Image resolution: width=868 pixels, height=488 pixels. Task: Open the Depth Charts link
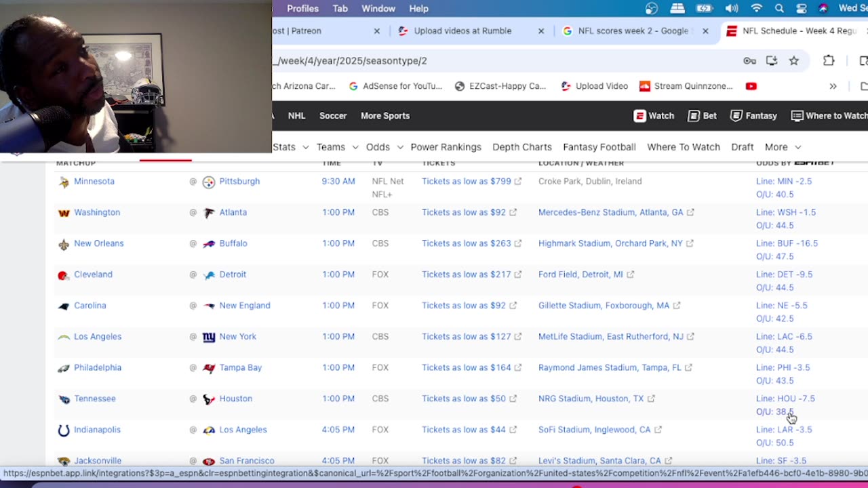pos(522,147)
